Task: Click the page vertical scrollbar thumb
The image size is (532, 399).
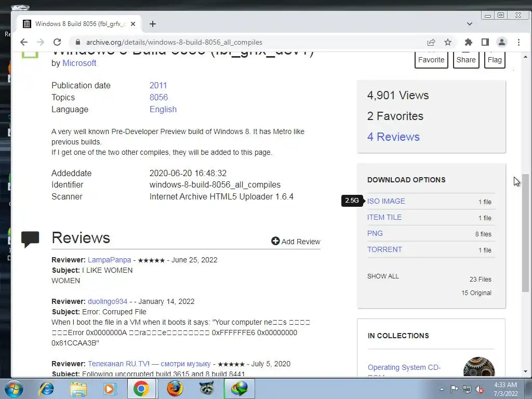Action: [525, 233]
